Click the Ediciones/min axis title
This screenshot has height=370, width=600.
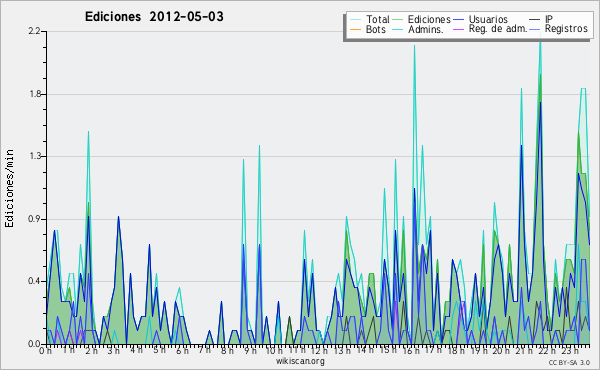click(9, 188)
